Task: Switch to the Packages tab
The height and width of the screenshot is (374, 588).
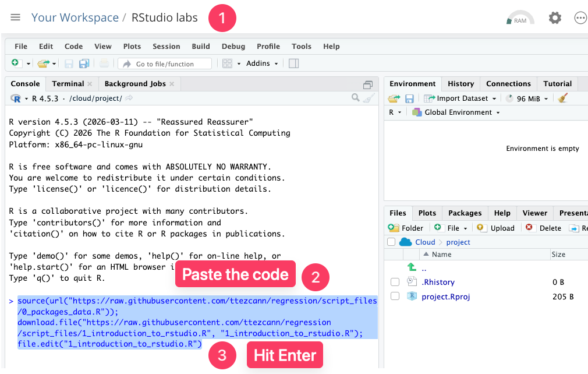Action: pos(465,213)
